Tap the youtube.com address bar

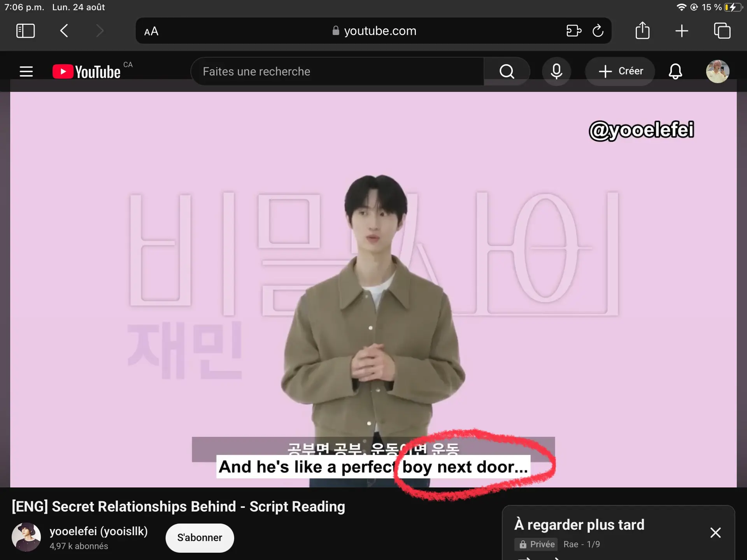pyautogui.click(x=373, y=31)
